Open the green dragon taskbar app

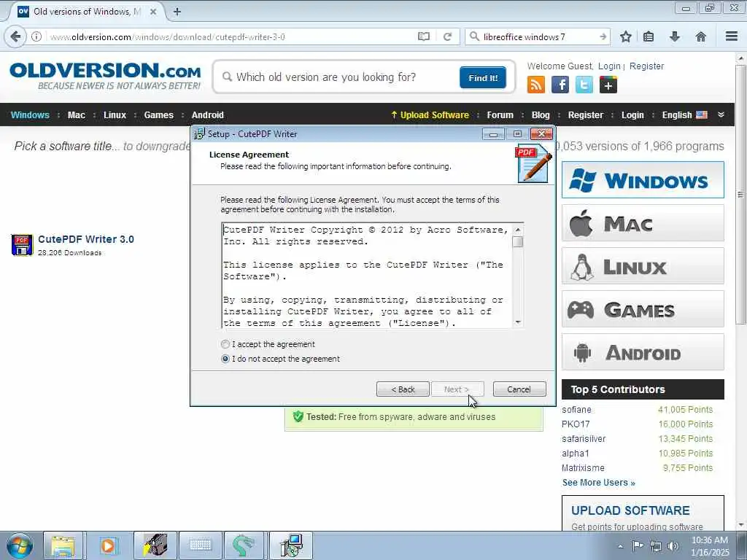click(244, 545)
